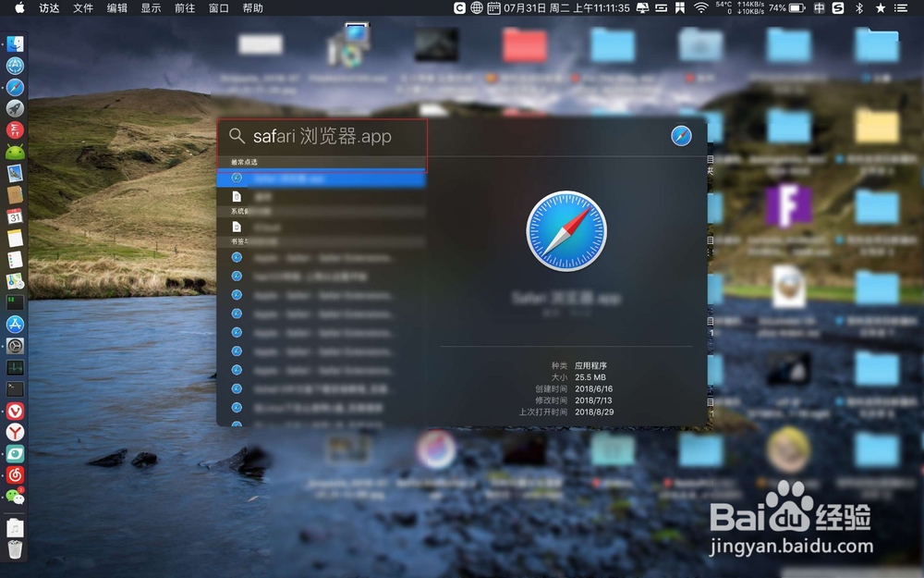Click the 大小 value 25.5 MB
This screenshot has width=924, height=578.
click(590, 377)
